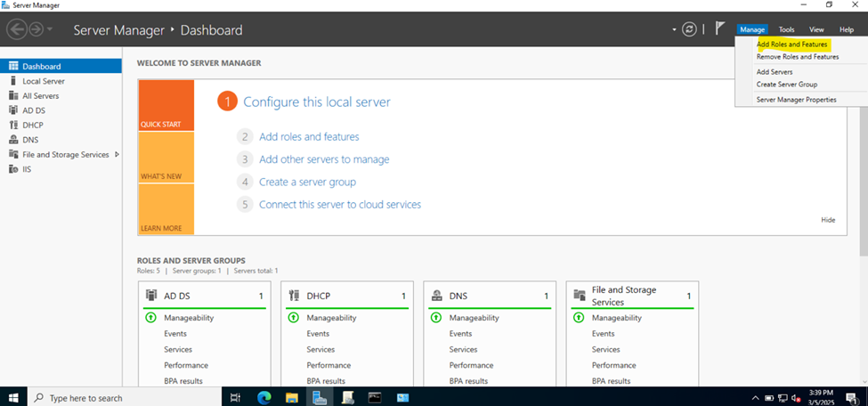This screenshot has width=868, height=406.
Task: Click Configure this local server link
Action: [x=317, y=101]
